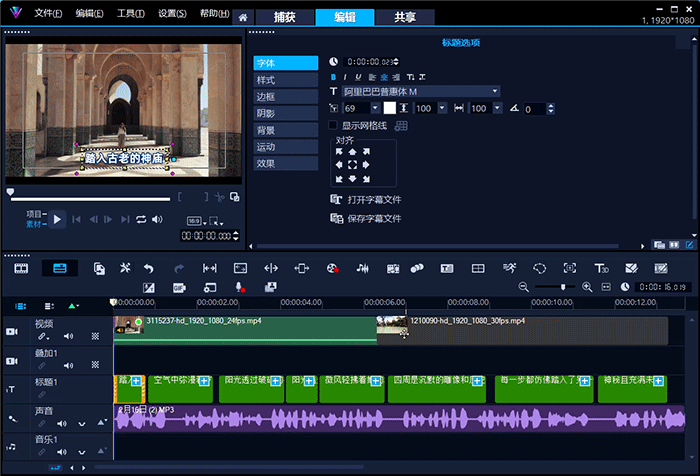Mute the 叠加1 track speaker
Screen dimensions: 700x476
point(68,366)
